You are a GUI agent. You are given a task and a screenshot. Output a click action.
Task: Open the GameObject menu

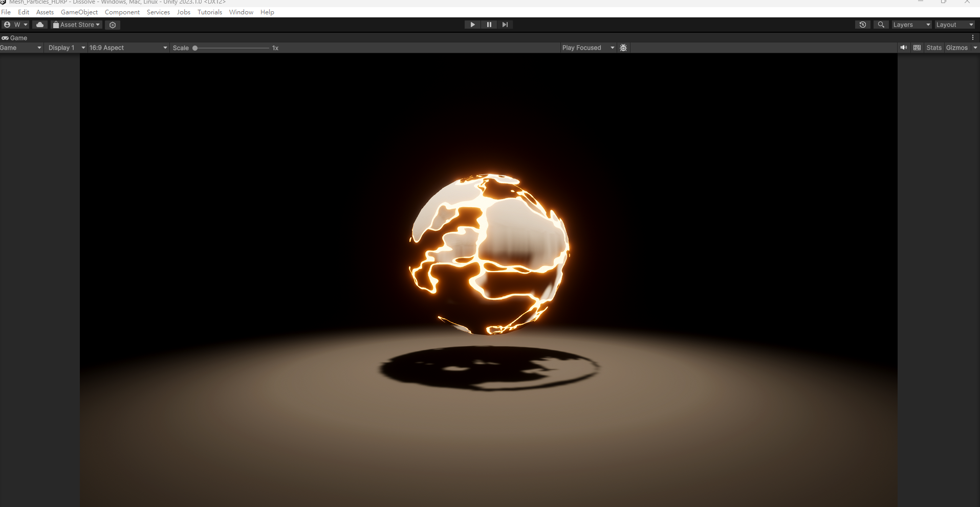(x=79, y=12)
